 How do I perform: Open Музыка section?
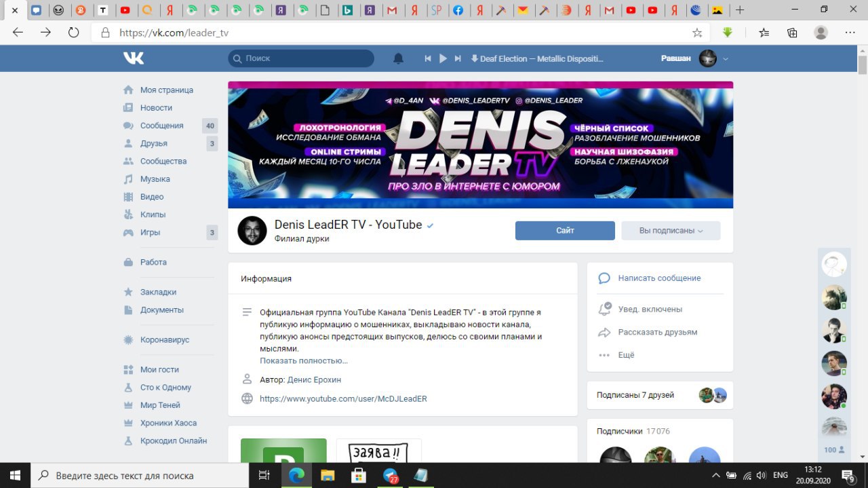[x=155, y=179]
